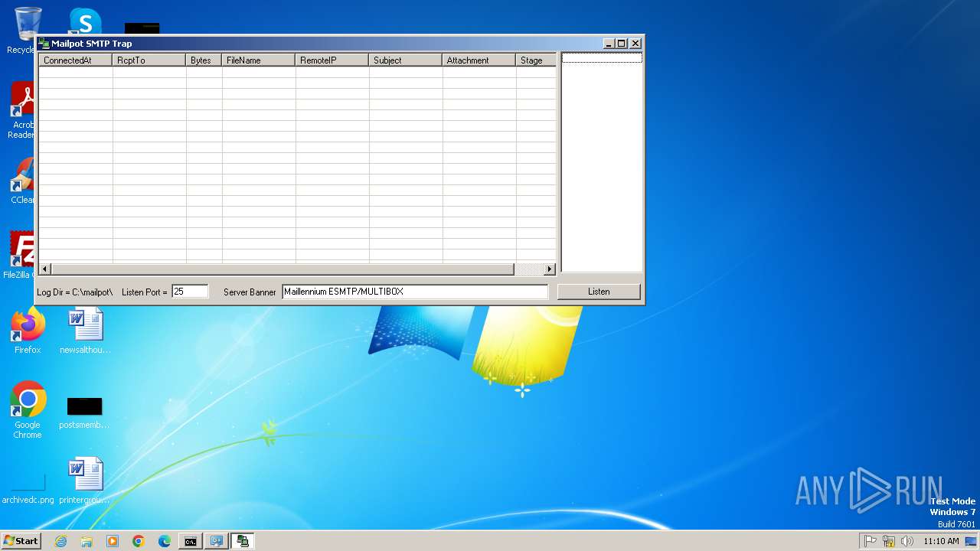
Task: Click the right arrow of the horizontal scrollbar
Action: (549, 269)
